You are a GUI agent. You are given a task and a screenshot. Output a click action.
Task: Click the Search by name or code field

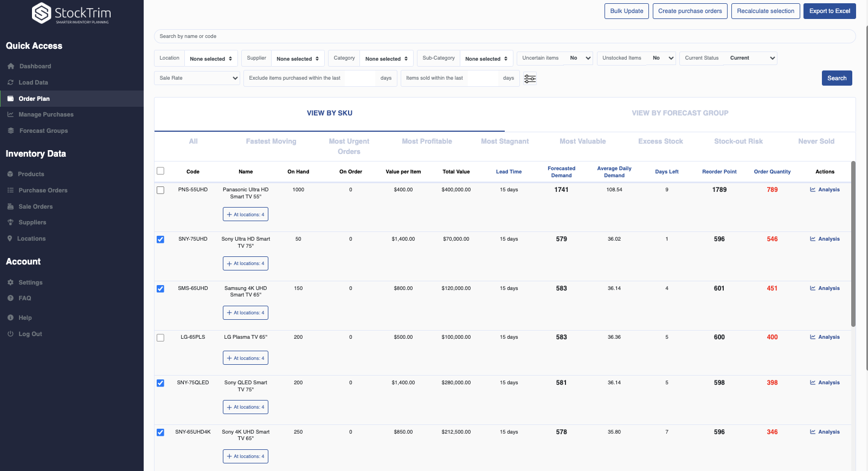(505, 36)
